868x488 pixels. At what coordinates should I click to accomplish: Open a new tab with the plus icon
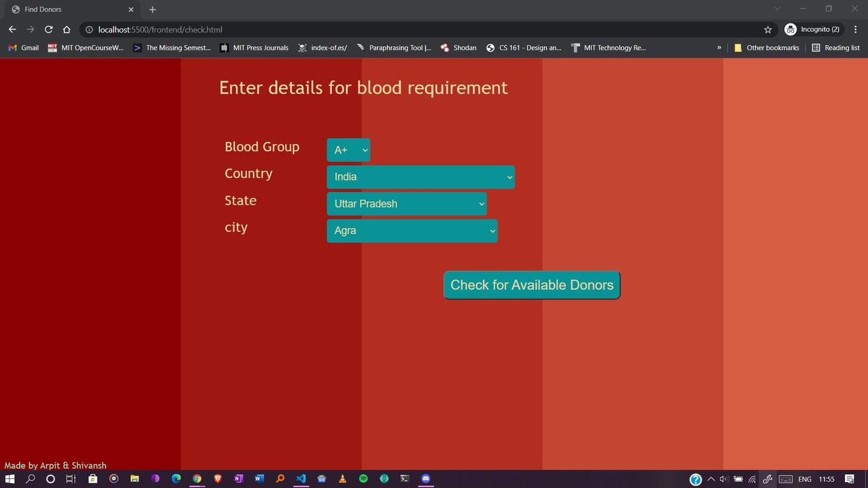coord(153,10)
